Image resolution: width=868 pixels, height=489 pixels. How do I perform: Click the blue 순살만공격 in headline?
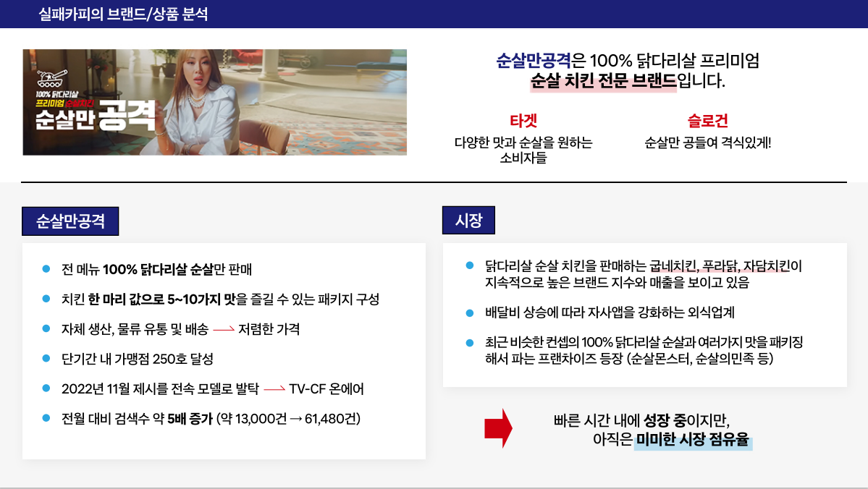click(x=533, y=60)
